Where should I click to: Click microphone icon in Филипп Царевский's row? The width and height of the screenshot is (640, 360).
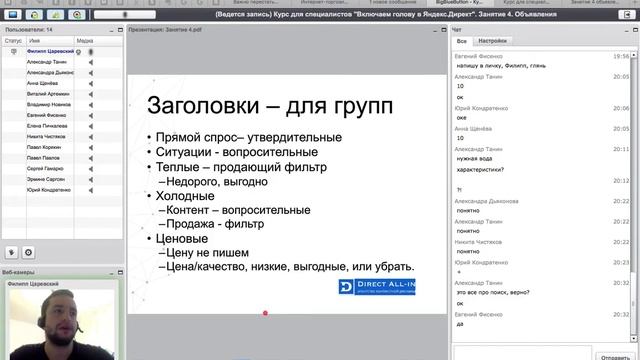coord(91,52)
